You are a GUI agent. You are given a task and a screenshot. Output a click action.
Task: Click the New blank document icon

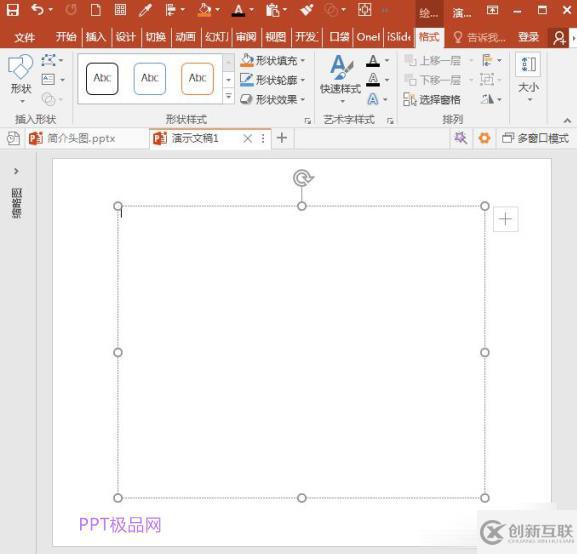coord(96,10)
